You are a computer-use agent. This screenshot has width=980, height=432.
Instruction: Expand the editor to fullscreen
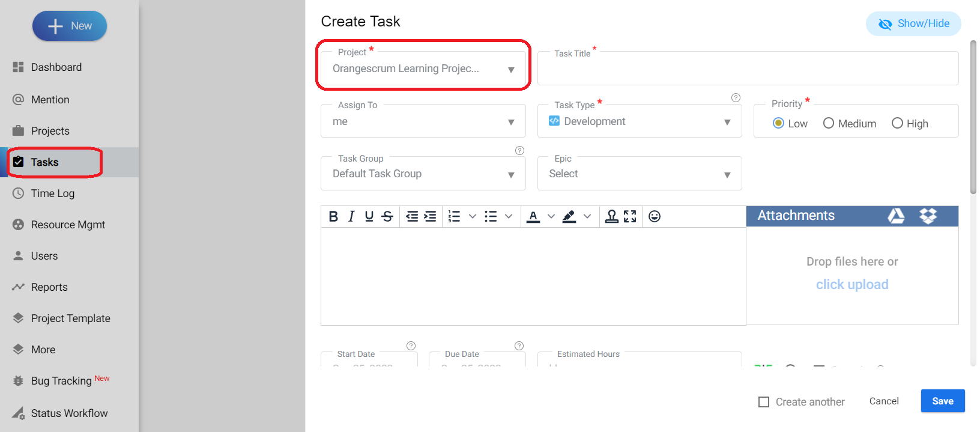point(630,216)
